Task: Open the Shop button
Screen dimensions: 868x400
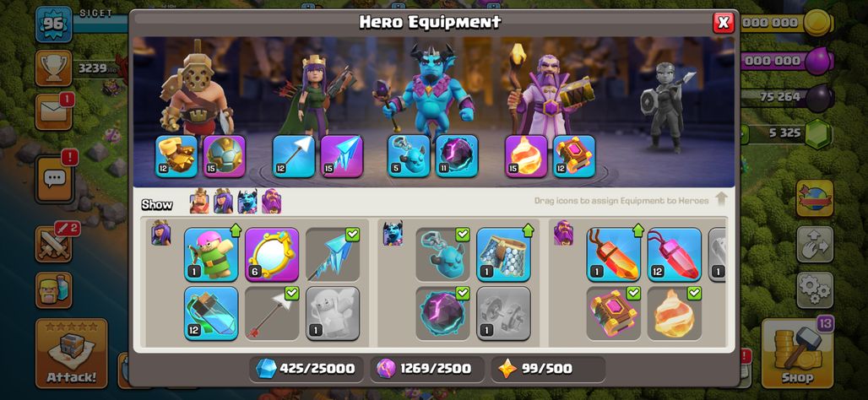Action: [796, 353]
